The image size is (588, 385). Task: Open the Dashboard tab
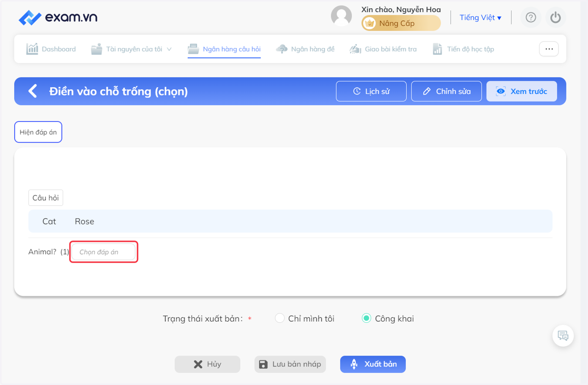pos(51,49)
